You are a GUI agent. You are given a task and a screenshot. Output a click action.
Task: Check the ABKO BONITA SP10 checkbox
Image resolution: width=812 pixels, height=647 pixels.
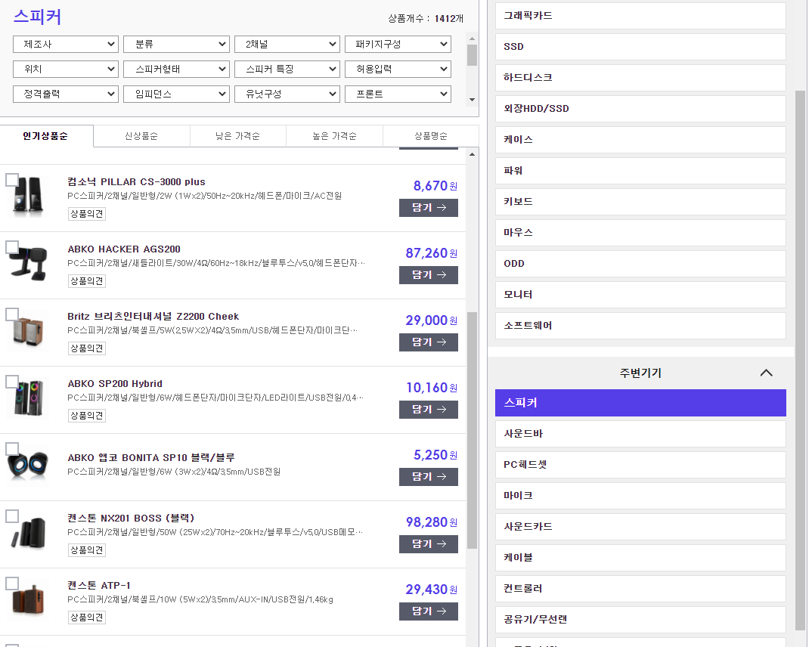12,449
